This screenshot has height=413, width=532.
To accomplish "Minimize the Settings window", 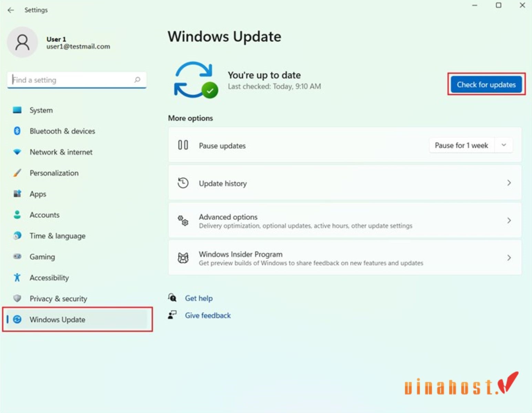I will pos(474,5).
